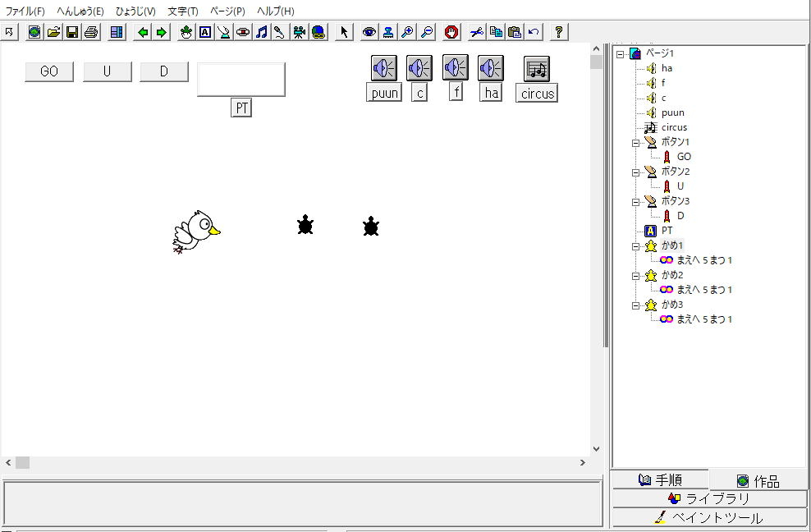Click the blue page layout toolbar icon
Screen dimensions: 811x532
click(x=117, y=32)
